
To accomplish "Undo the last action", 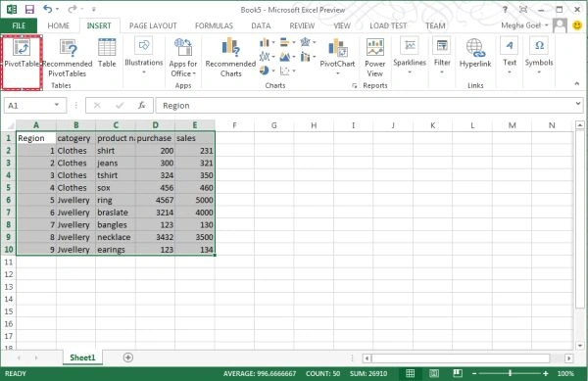I will click(48, 9).
